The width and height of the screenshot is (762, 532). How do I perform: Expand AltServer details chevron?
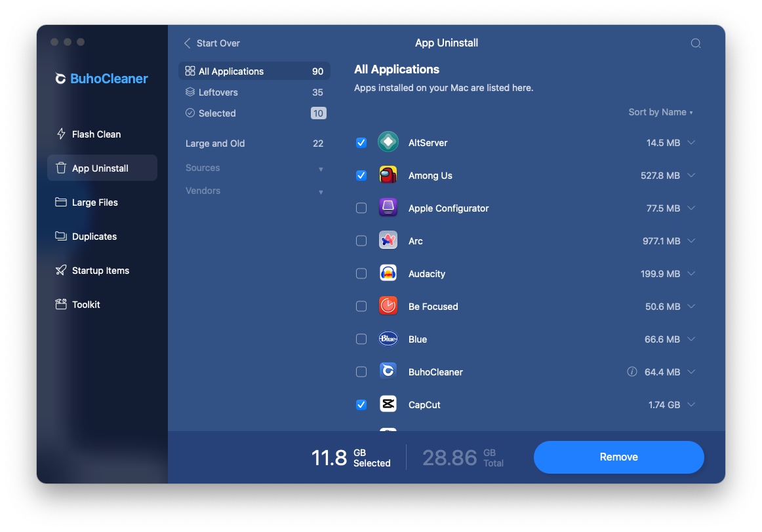click(x=691, y=142)
